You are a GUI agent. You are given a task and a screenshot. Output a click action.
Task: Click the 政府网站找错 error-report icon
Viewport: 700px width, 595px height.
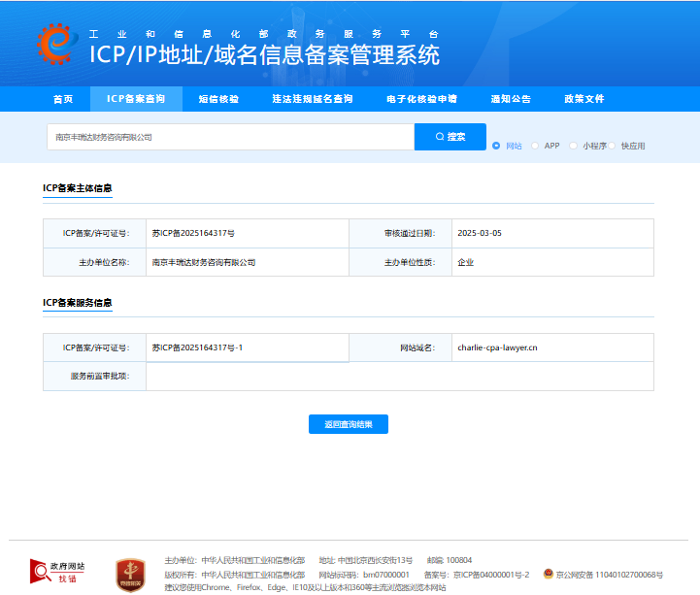(57, 572)
